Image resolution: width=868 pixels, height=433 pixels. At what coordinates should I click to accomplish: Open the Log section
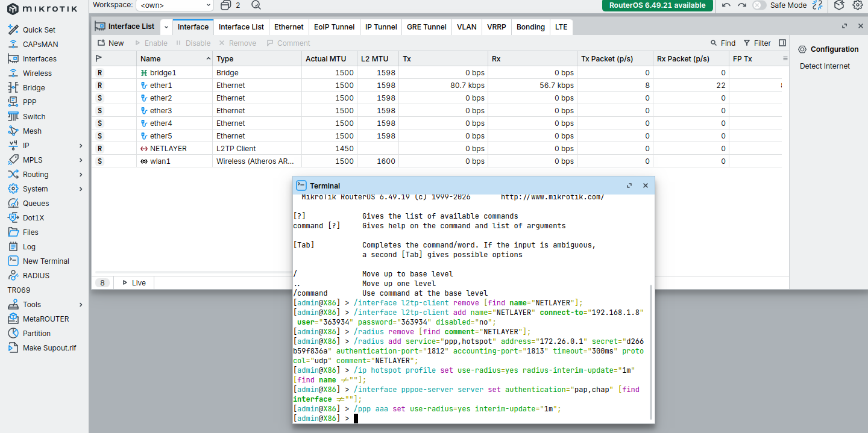29,246
